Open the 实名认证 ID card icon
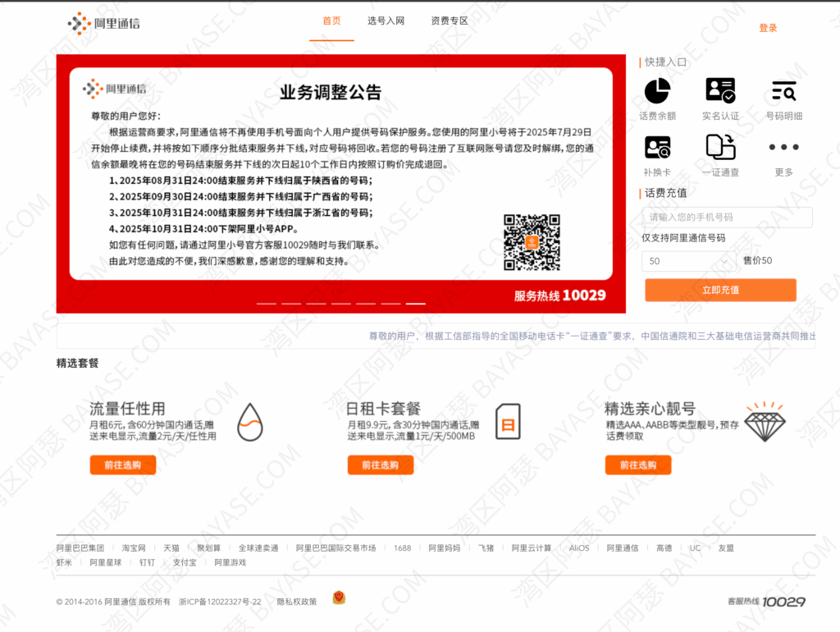This screenshot has width=840, height=632. (x=720, y=90)
